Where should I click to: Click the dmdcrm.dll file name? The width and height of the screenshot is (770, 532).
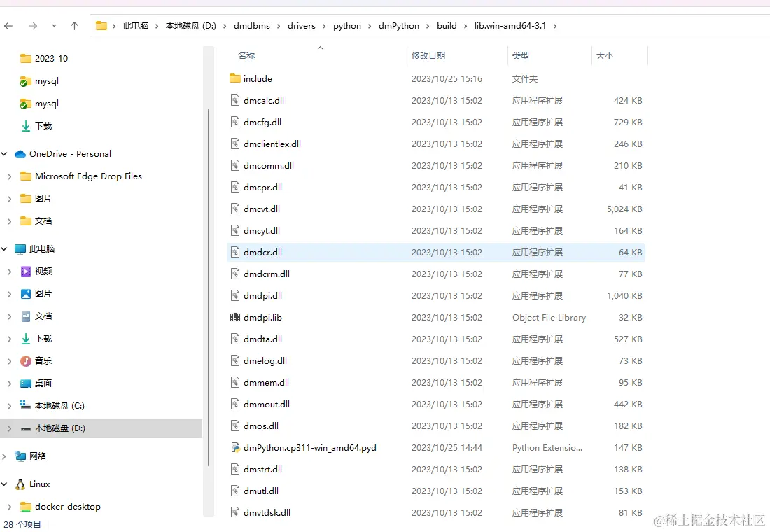point(267,274)
